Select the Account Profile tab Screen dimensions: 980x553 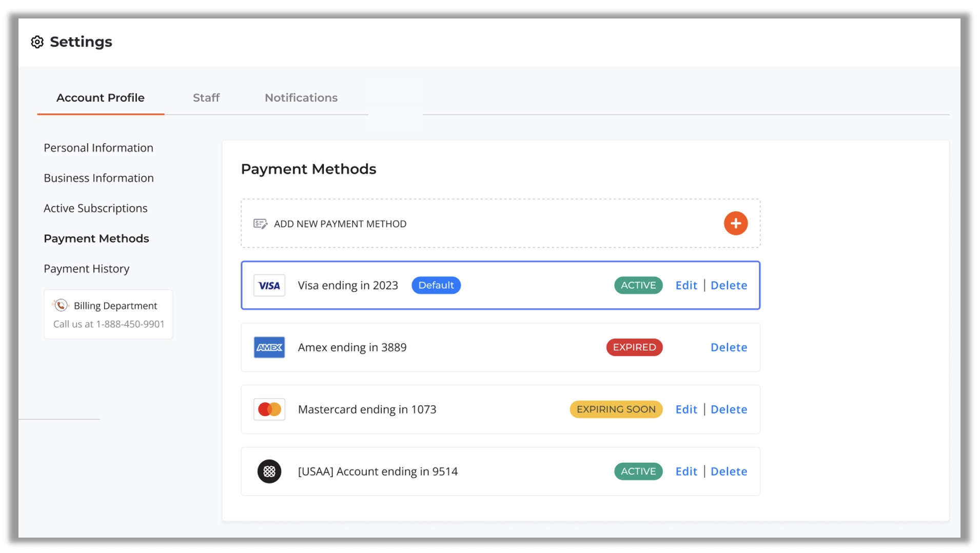pyautogui.click(x=100, y=98)
